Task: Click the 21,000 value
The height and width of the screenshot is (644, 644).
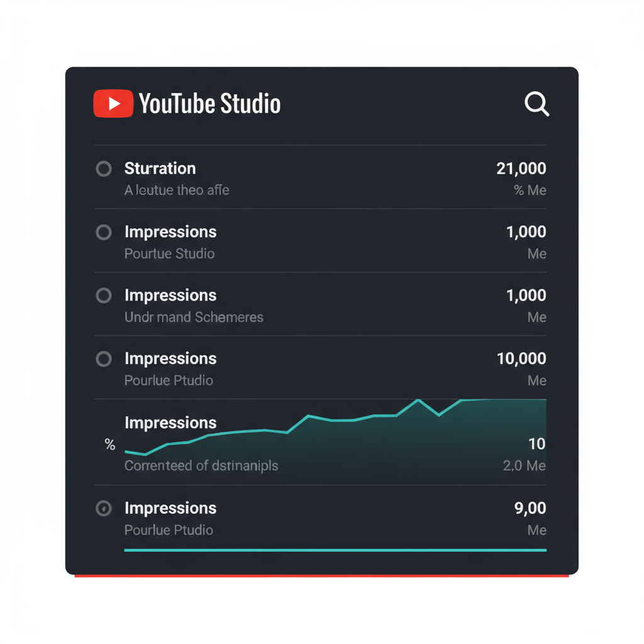Action: 521,169
